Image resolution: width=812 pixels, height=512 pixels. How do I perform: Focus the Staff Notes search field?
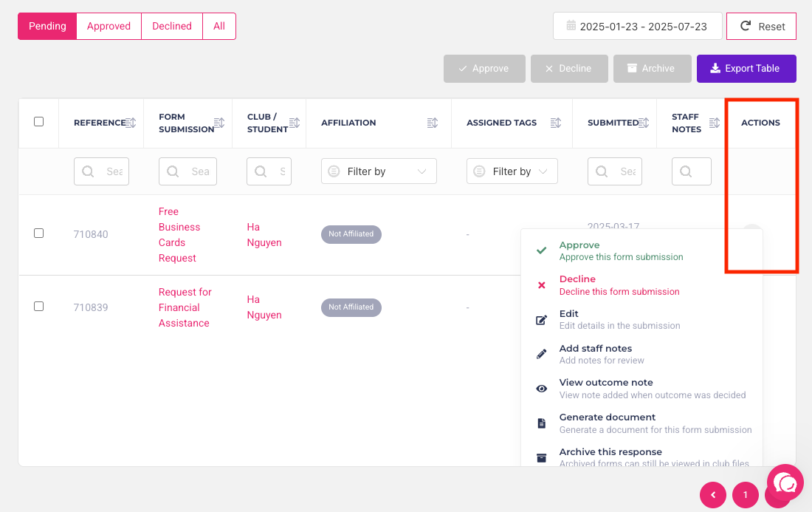692,171
